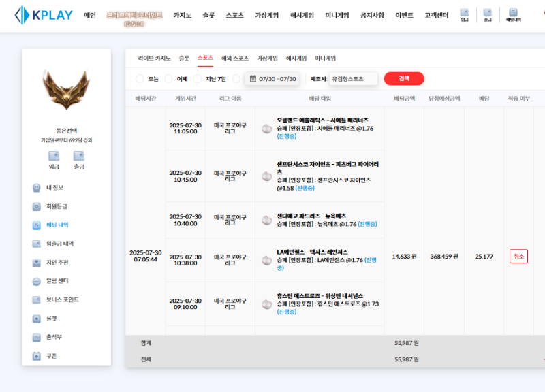Image resolution: width=545 pixels, height=392 pixels.
Task: Click the 적중 여부 column header
Action: pyautogui.click(x=518, y=99)
